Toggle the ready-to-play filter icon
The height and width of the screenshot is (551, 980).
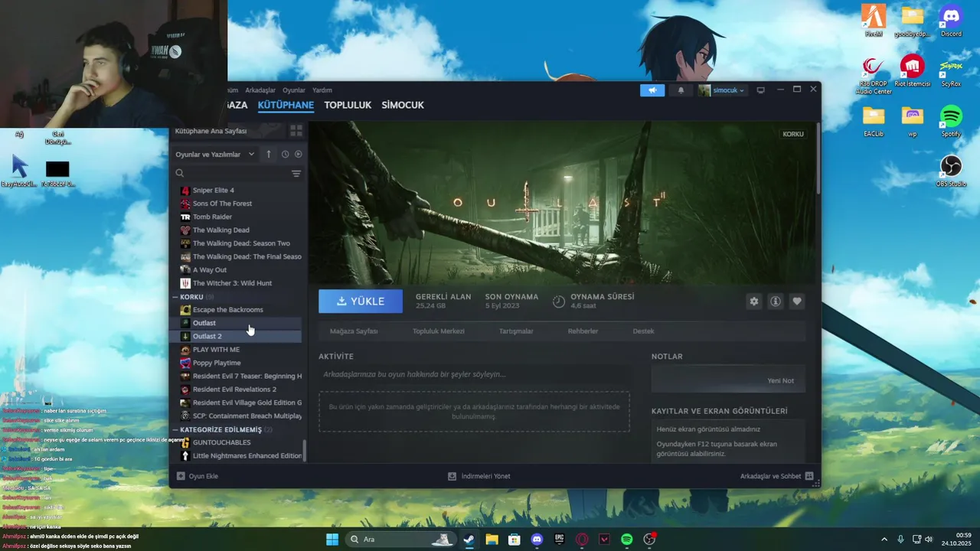pyautogui.click(x=298, y=155)
